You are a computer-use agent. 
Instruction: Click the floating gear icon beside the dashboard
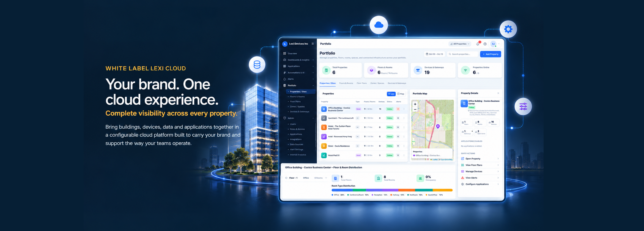point(508,29)
